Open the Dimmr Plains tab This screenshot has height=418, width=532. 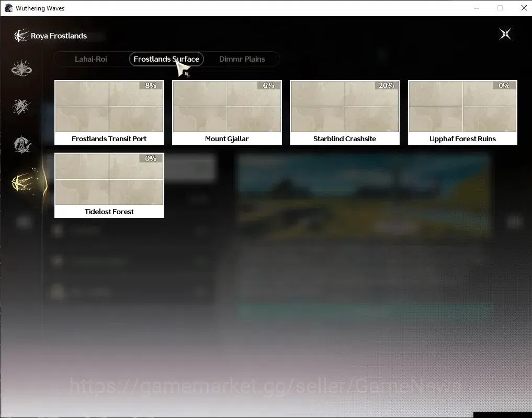tap(242, 59)
